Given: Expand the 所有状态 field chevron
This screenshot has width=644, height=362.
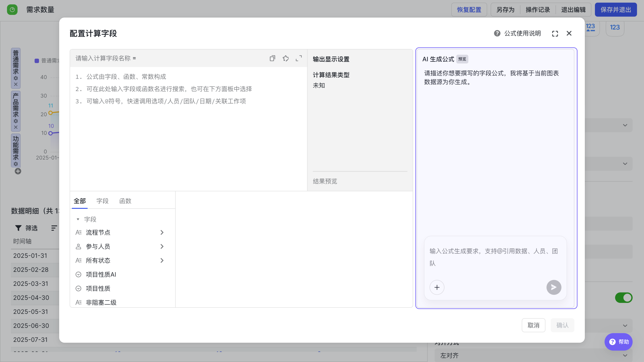Looking at the screenshot, I should pos(162,261).
